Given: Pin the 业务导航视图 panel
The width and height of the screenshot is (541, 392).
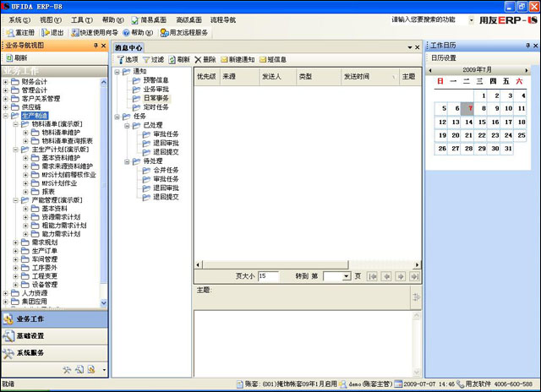Looking at the screenshot, I should point(96,45).
